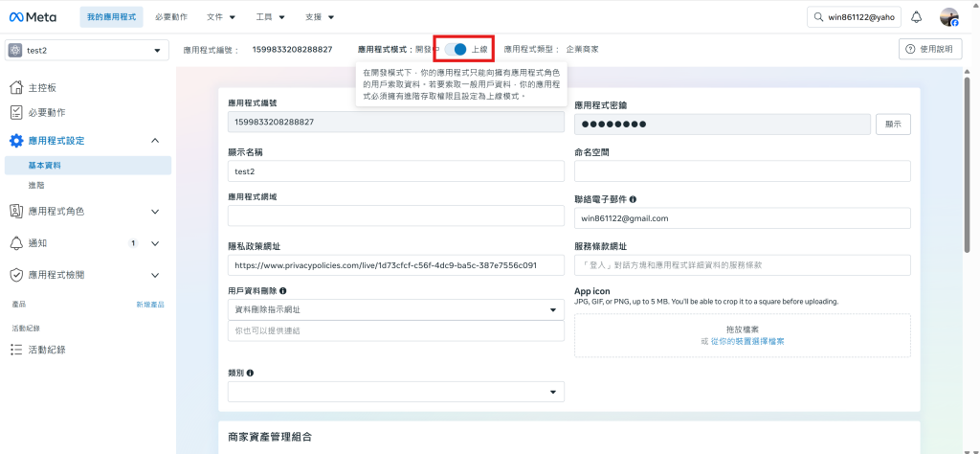Screen dimensions: 980x454
Task: Click the search box with win861122@yaho
Action: tap(854, 17)
